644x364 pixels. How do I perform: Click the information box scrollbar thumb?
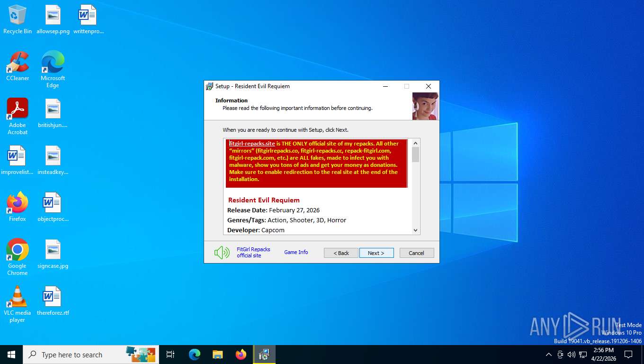click(416, 155)
